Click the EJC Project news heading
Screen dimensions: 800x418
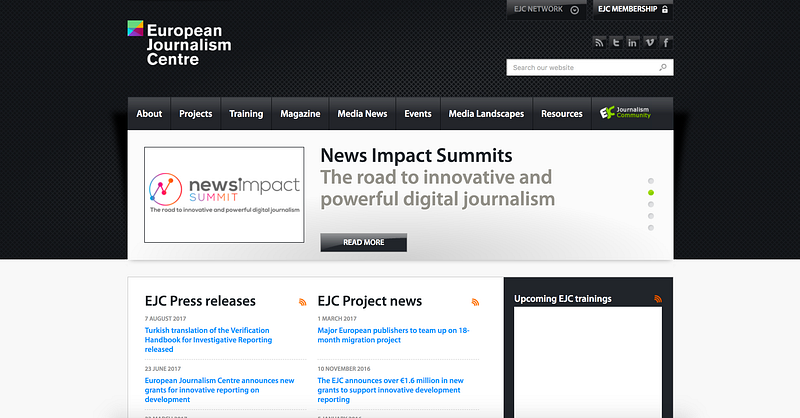point(369,301)
